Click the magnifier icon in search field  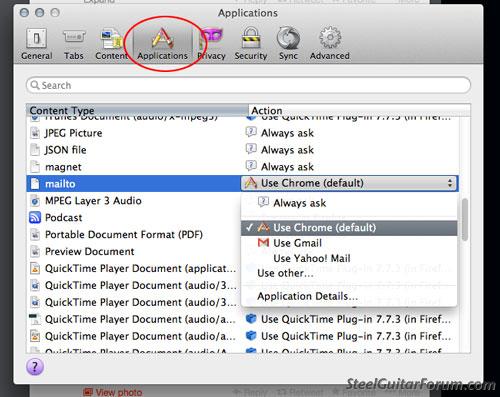click(35, 85)
